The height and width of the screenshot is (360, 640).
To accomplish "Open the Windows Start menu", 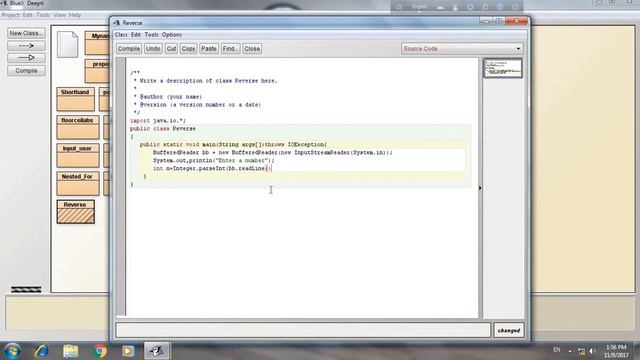I will coord(12,351).
